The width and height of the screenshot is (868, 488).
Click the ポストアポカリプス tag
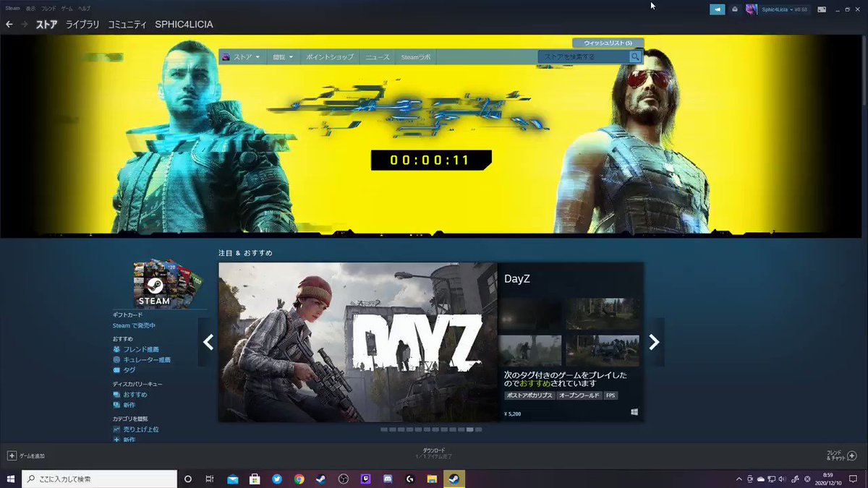(x=529, y=395)
